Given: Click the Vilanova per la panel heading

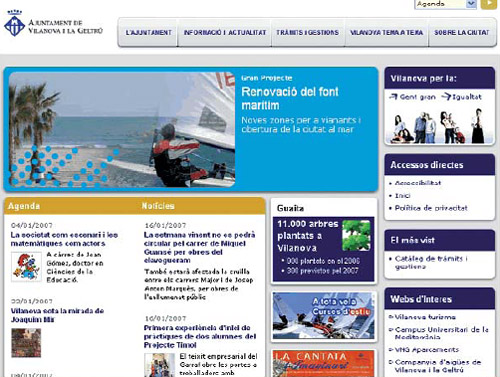Looking at the screenshot, I should [x=423, y=79].
